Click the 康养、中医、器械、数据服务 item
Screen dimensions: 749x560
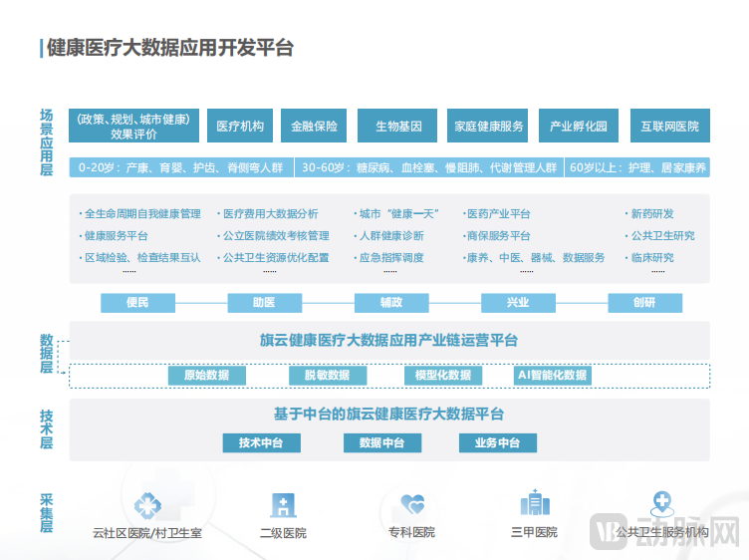point(534,257)
